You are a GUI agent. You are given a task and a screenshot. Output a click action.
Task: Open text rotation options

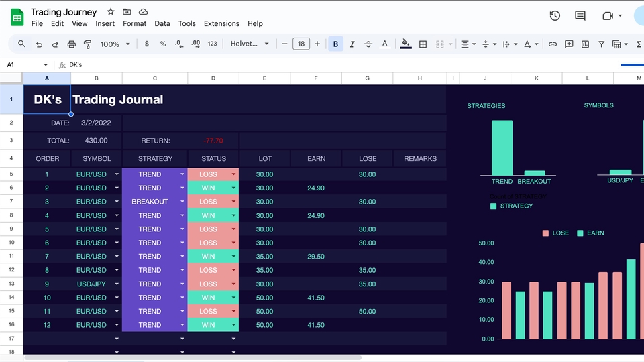[531, 44]
